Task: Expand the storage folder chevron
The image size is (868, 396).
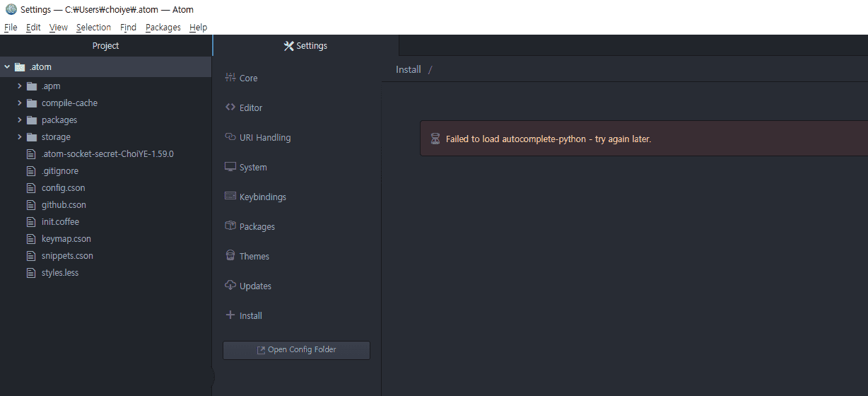Action: pyautogui.click(x=20, y=137)
